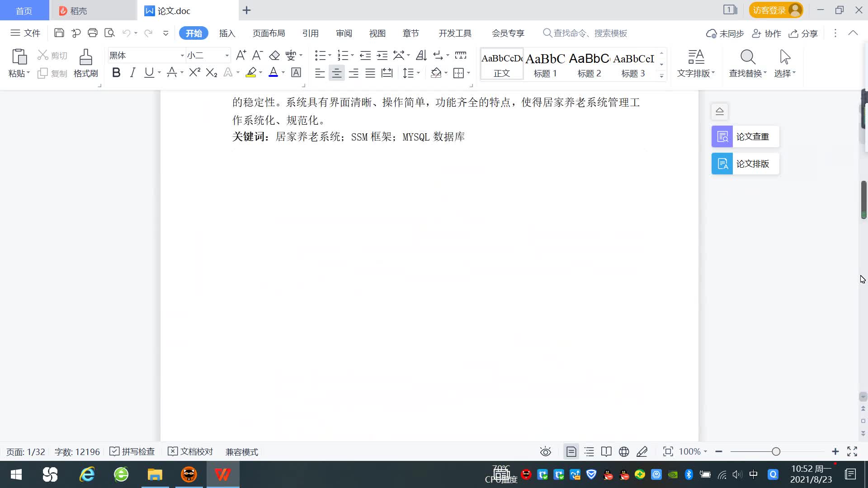Image resolution: width=868 pixels, height=488 pixels.
Task: Click the print icon in quick toolbar
Action: [93, 33]
